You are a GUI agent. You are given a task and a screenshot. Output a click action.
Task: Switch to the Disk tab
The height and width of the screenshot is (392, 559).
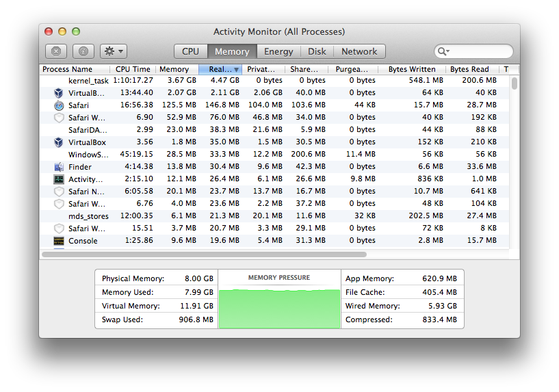(x=317, y=51)
